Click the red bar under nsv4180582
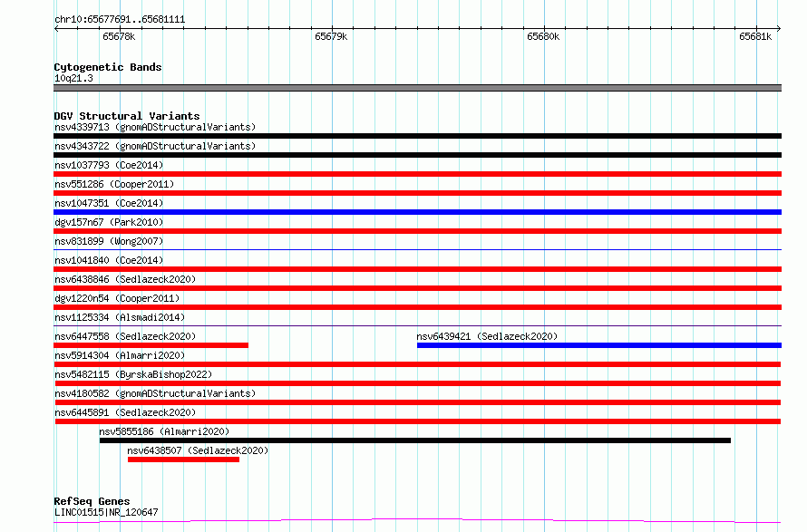The height and width of the screenshot is (532, 807). click(x=418, y=403)
